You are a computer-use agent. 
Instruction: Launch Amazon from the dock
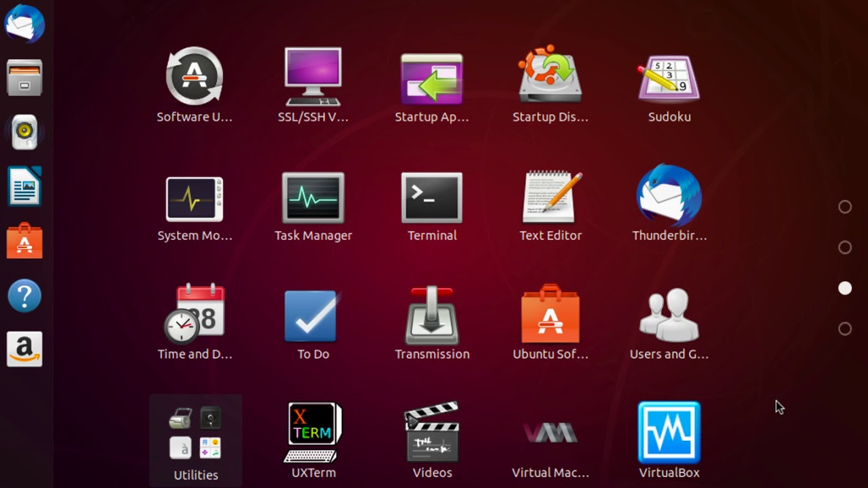tap(24, 350)
